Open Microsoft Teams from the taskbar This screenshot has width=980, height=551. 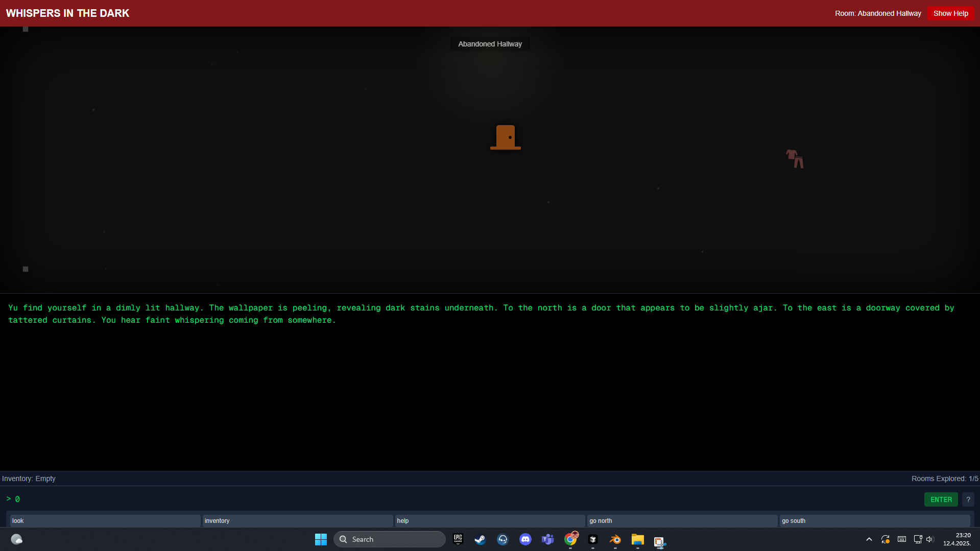click(x=547, y=539)
